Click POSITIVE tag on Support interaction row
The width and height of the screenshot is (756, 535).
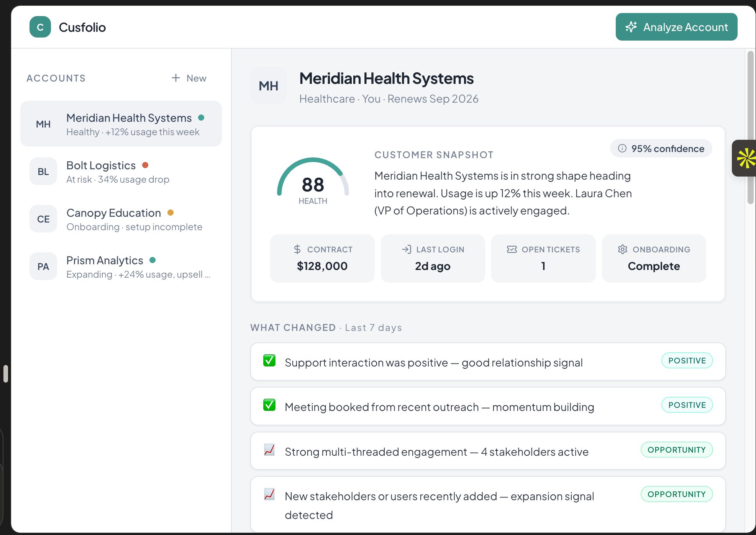[687, 361]
